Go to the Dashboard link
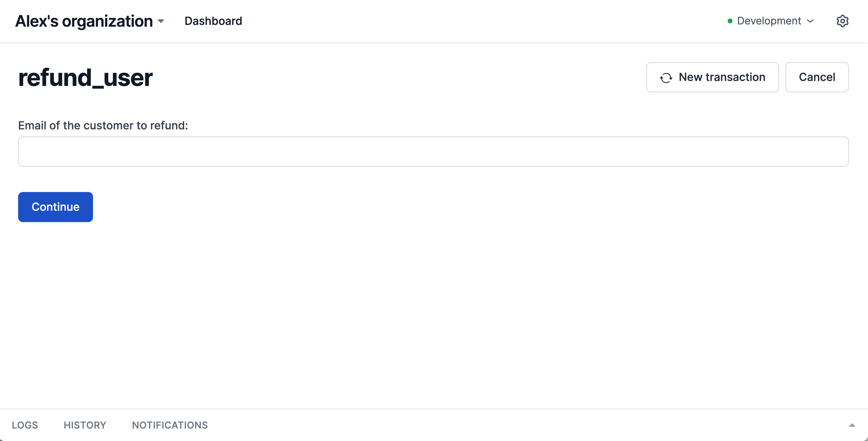The width and height of the screenshot is (868, 441). pos(213,21)
